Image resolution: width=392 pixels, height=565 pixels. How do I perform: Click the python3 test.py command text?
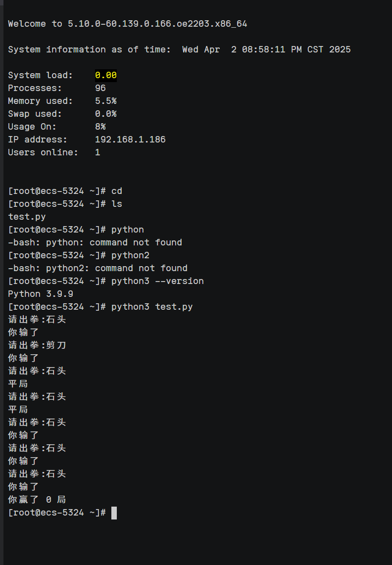[152, 307]
